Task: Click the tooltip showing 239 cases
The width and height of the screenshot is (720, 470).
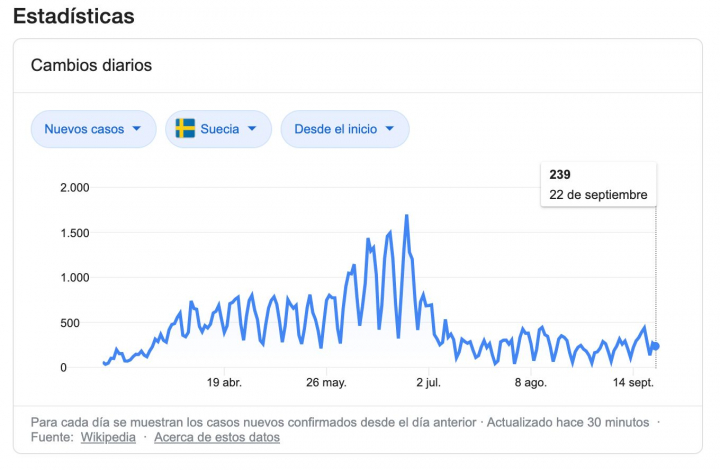Action: pos(598,184)
